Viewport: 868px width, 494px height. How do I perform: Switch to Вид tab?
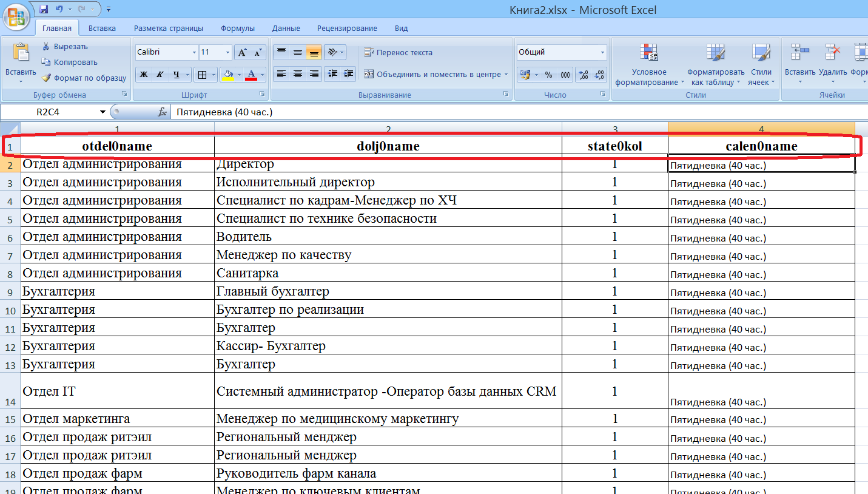coord(401,28)
